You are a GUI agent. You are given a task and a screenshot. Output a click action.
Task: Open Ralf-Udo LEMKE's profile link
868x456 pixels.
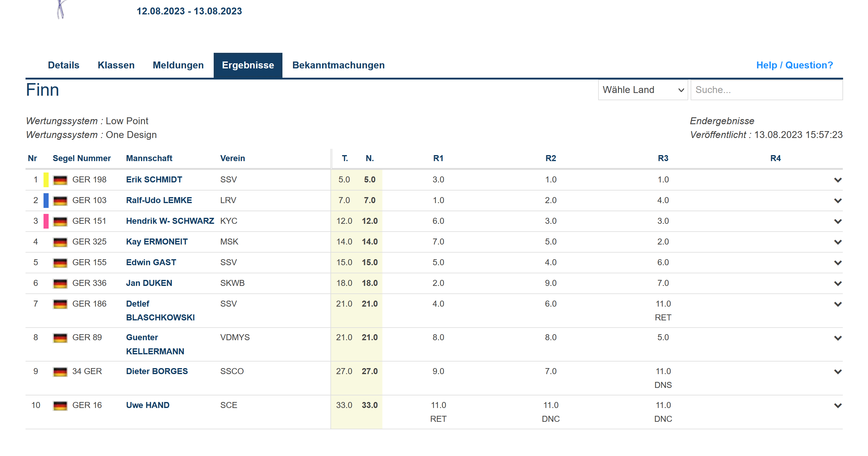coord(159,200)
